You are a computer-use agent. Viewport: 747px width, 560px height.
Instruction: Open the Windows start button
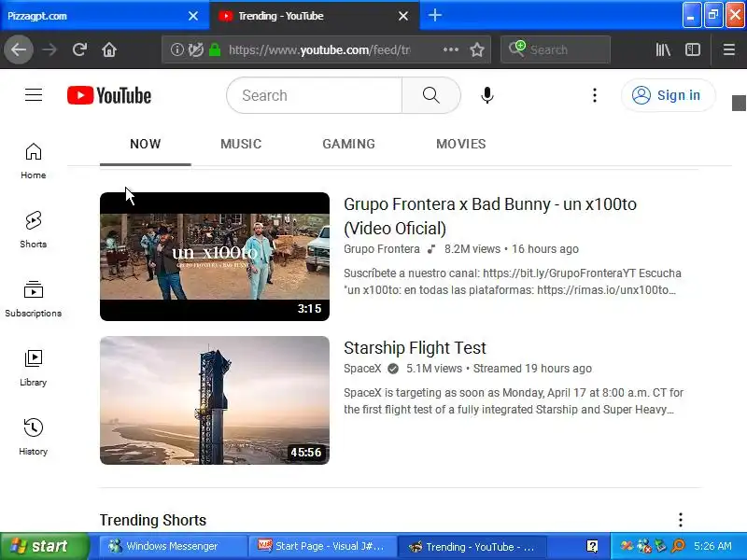44,546
